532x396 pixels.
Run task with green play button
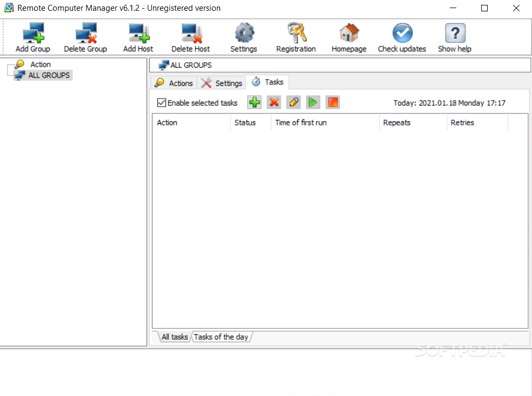313,102
